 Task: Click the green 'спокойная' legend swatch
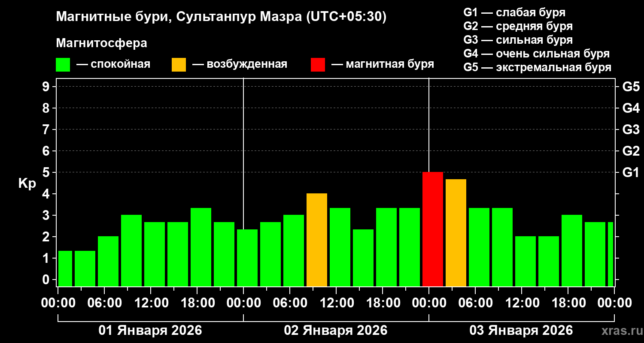pyautogui.click(x=63, y=65)
